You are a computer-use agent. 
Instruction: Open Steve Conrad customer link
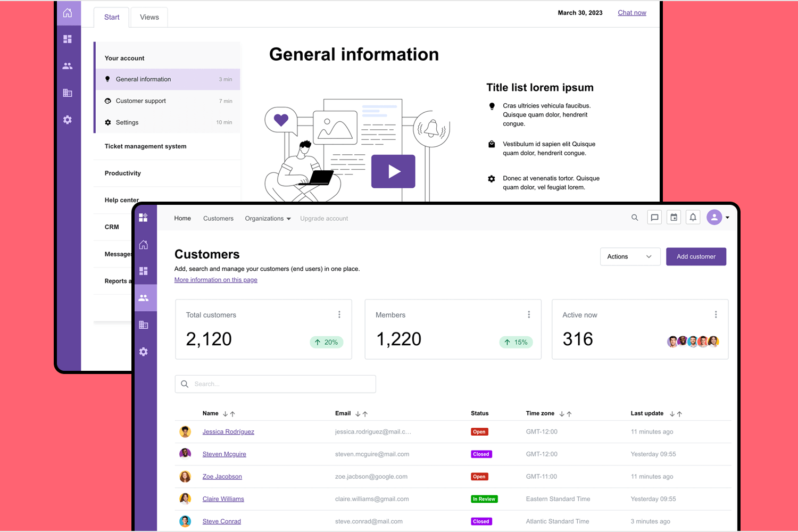coord(221,521)
